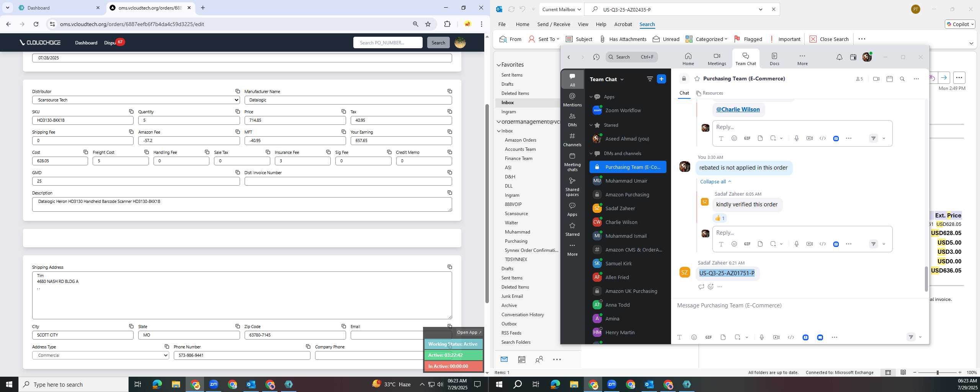
Task: Collapse Outlook Favorites folder group
Action: 499,65
